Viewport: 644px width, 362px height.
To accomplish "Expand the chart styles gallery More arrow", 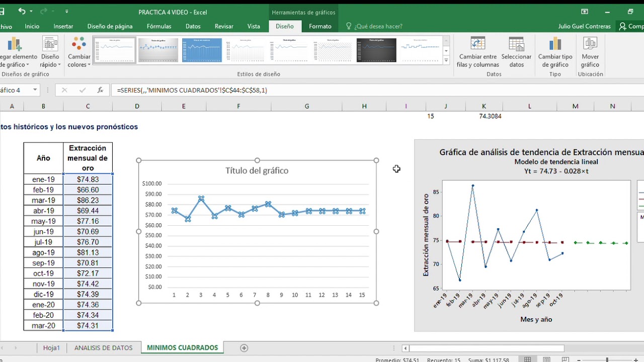I will (x=446, y=60).
